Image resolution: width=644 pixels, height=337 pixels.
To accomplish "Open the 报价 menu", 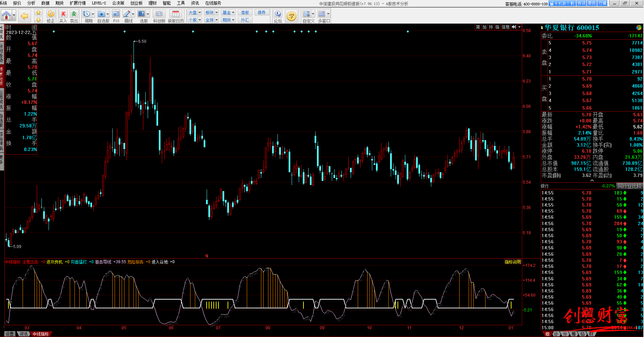I will (x=17, y=3).
